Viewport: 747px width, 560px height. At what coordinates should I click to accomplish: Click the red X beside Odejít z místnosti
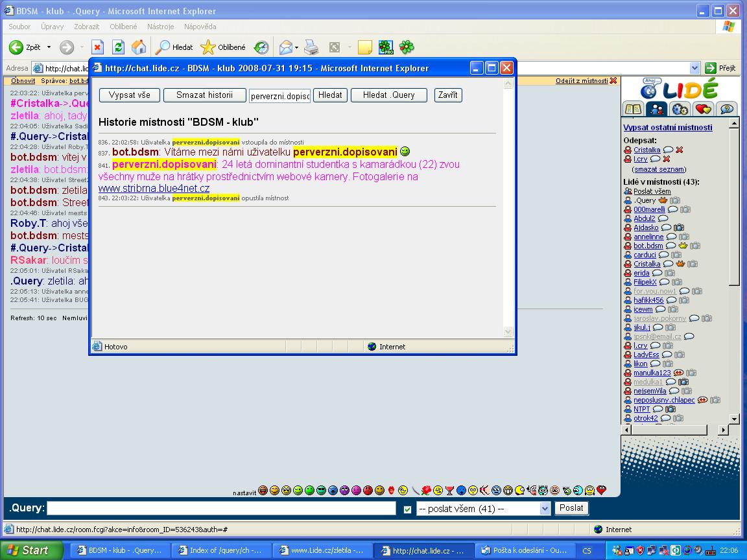pyautogui.click(x=613, y=80)
